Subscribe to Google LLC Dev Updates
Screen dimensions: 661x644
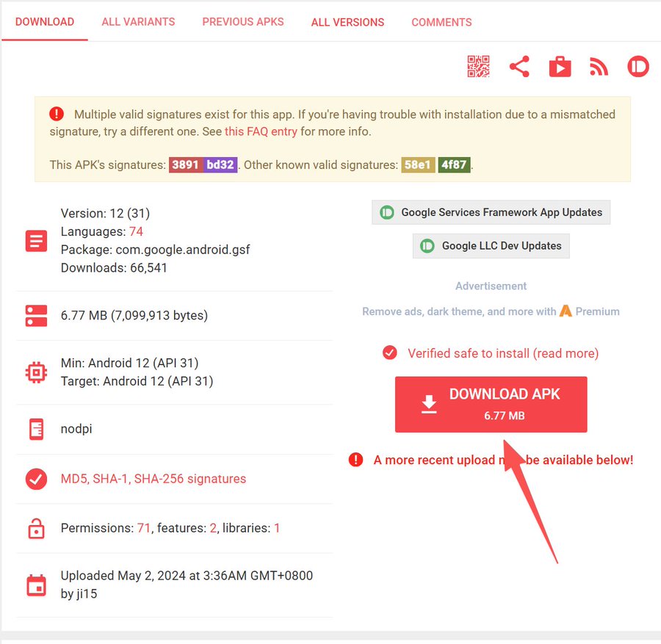coord(491,246)
